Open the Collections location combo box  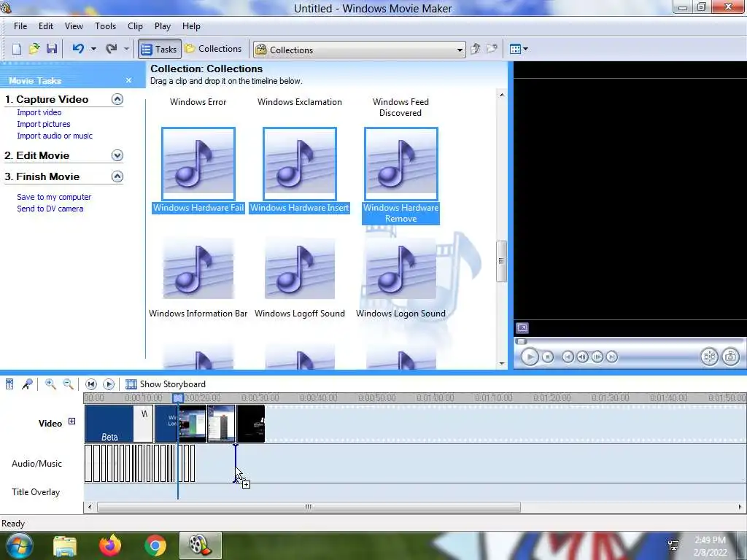pos(359,50)
